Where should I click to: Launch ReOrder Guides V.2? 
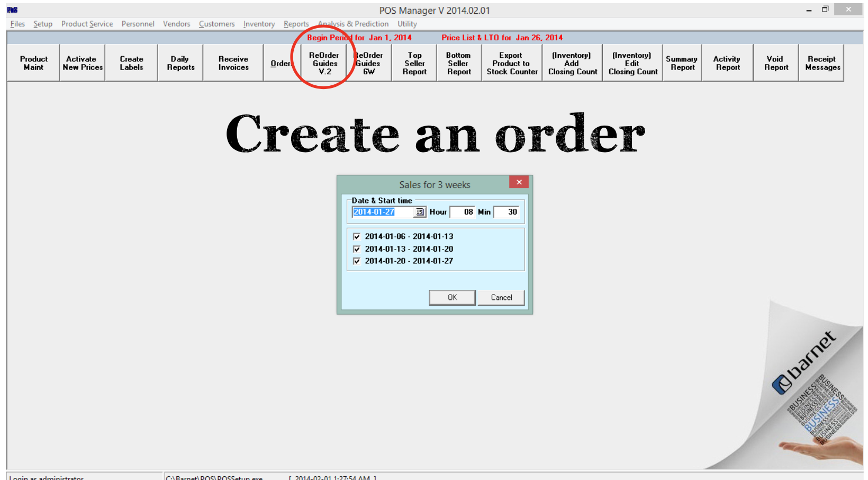324,63
